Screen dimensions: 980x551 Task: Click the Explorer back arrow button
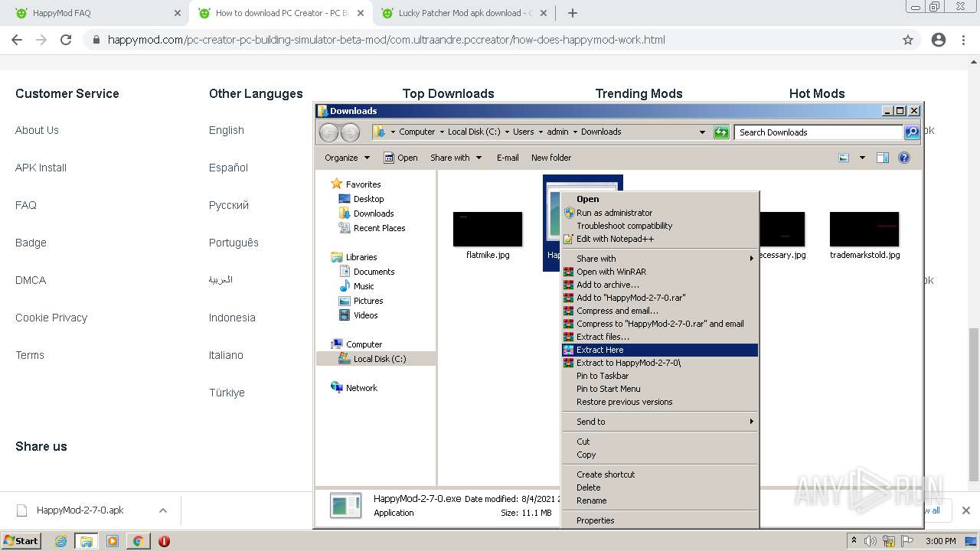pyautogui.click(x=329, y=132)
